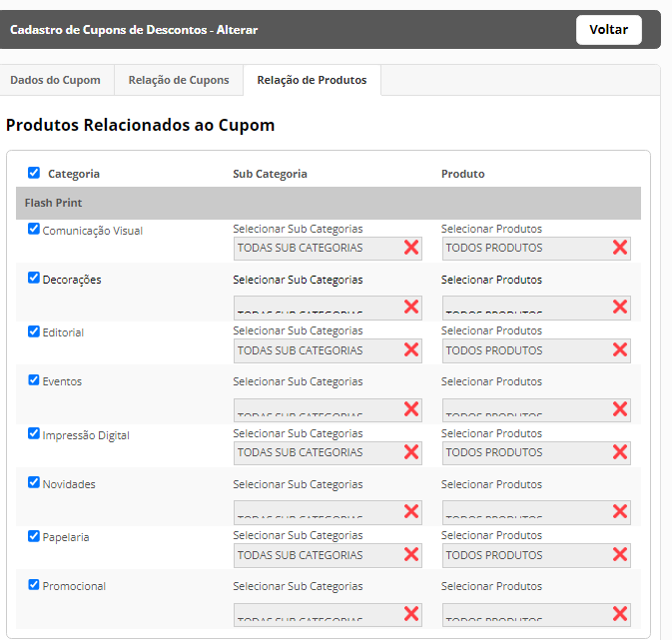Click Selecionar Produtos for Decorações

point(491,280)
